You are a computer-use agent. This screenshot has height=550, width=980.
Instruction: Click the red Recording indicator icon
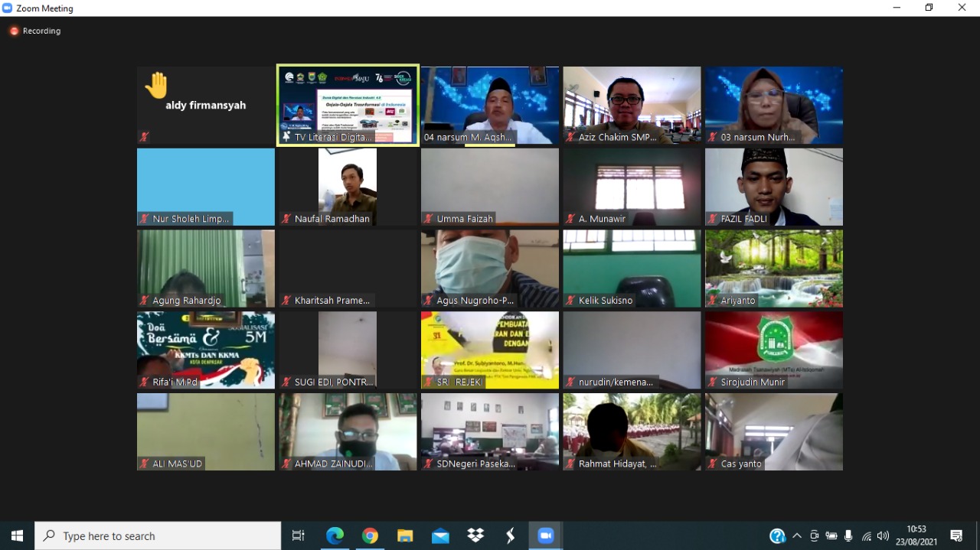pyautogui.click(x=14, y=31)
